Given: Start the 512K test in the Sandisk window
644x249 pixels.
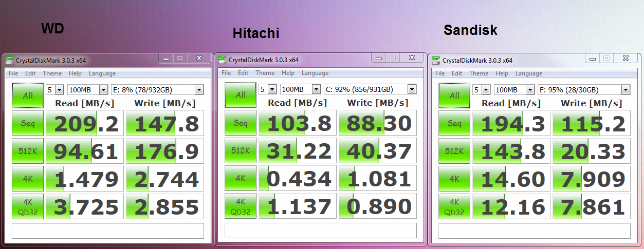Looking at the screenshot, I should (x=454, y=151).
